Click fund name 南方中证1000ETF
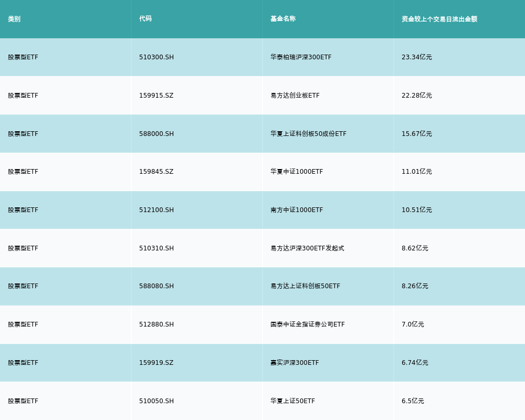Viewport: 525px width, 420px height. point(297,210)
